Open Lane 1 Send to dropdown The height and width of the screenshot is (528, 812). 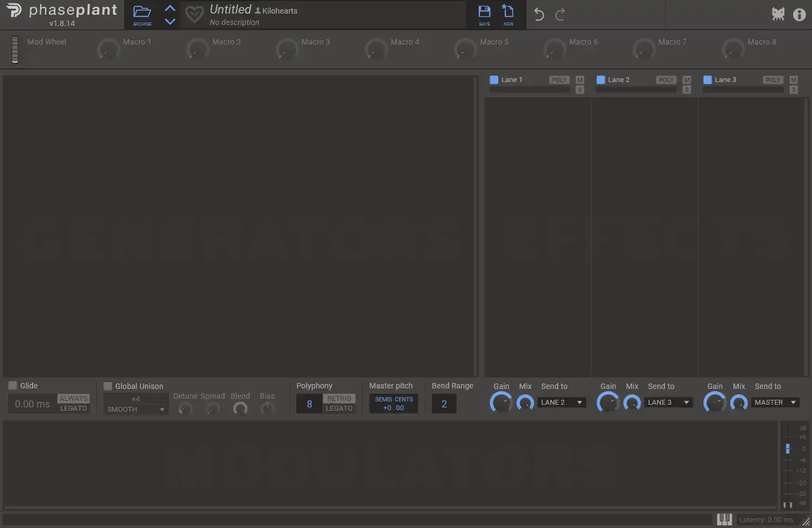tap(562, 403)
